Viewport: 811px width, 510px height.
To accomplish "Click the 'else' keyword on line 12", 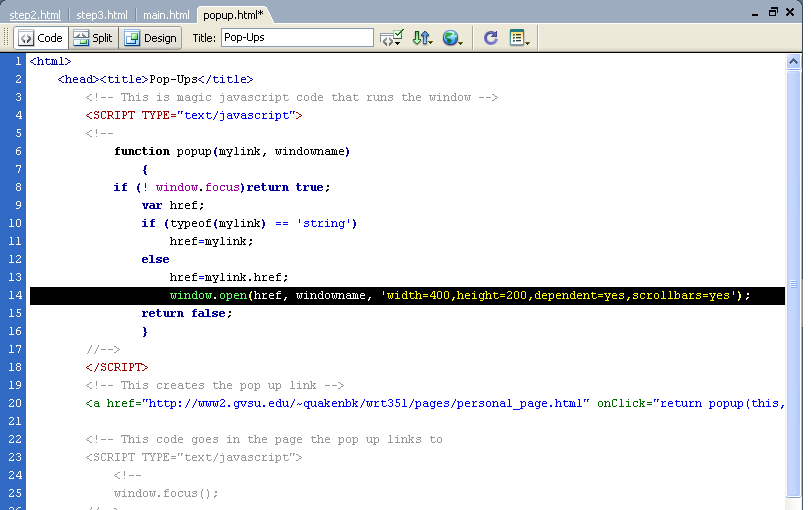I will 155,259.
